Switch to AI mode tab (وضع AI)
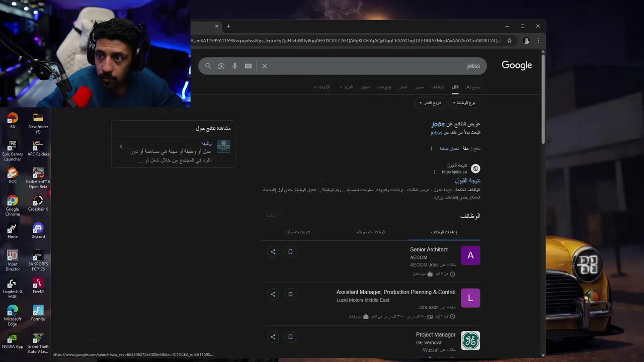The height and width of the screenshot is (362, 644). 473,87
